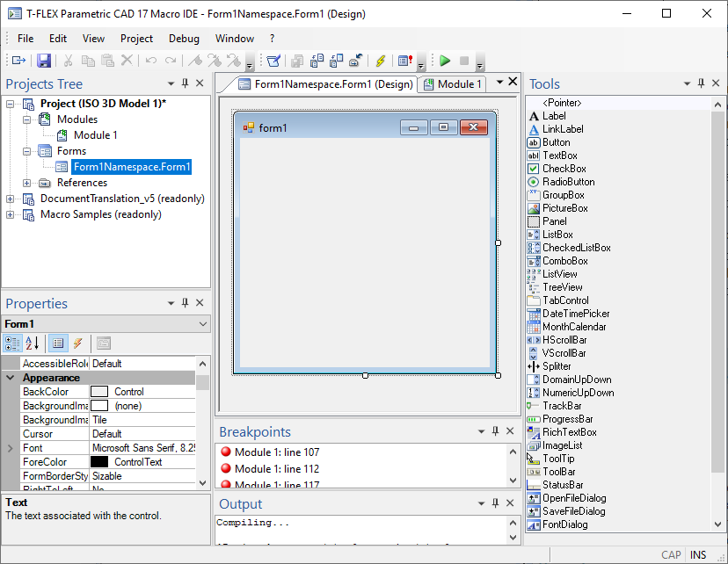This screenshot has width=728, height=564.
Task: Toggle Categorized view in Properties toolbar
Action: point(12,343)
